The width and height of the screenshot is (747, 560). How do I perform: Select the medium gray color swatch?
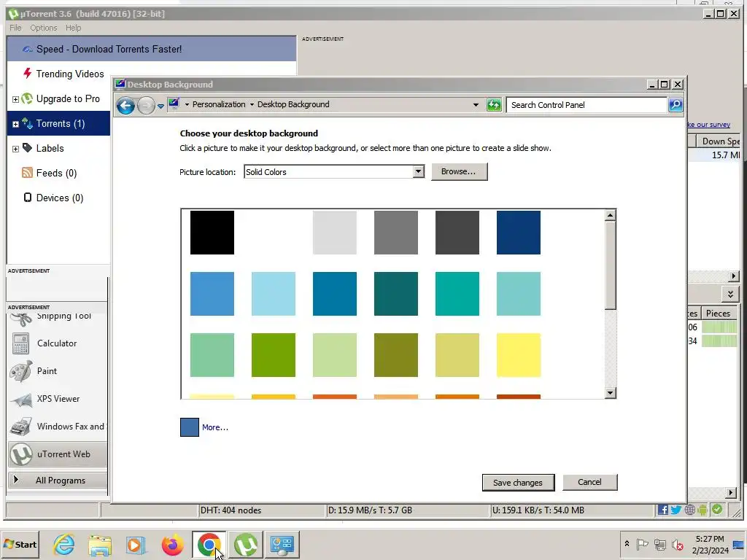396,233
